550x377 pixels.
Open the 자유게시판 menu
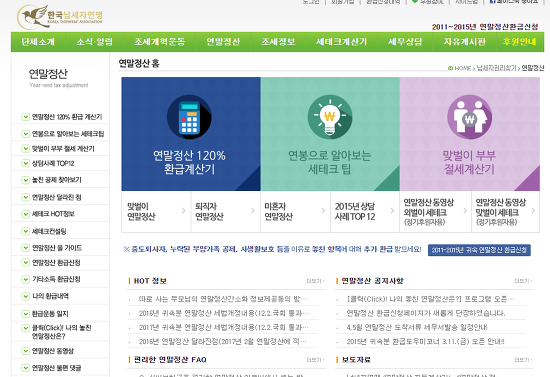click(x=464, y=42)
